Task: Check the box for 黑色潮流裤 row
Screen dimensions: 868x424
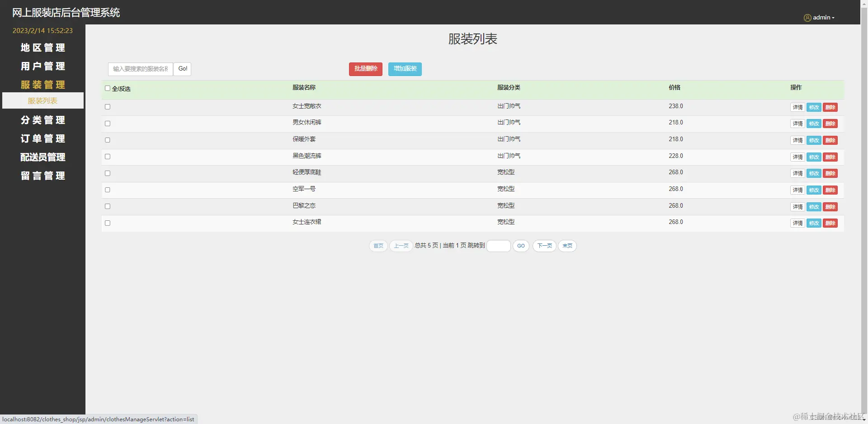Action: pos(108,157)
